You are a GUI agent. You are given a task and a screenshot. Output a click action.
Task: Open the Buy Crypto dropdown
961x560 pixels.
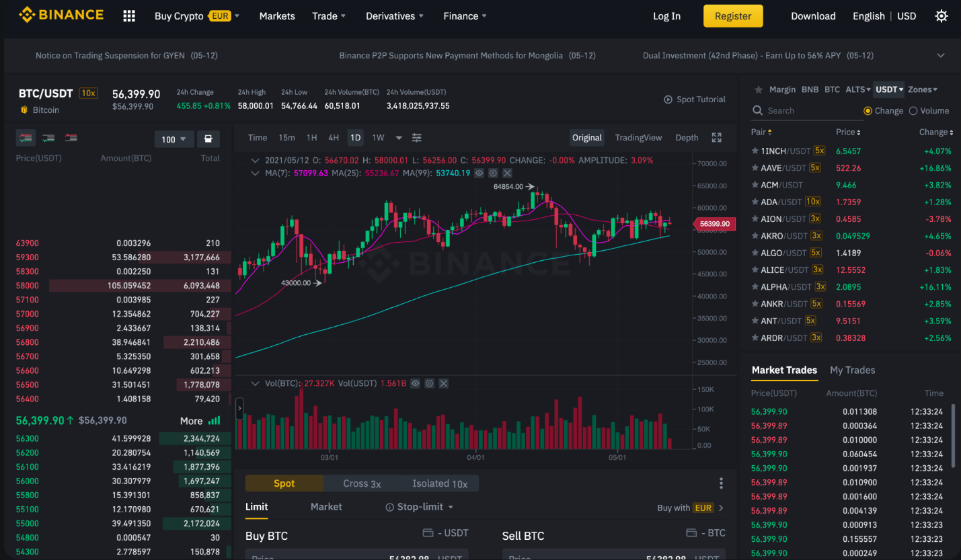coord(197,16)
